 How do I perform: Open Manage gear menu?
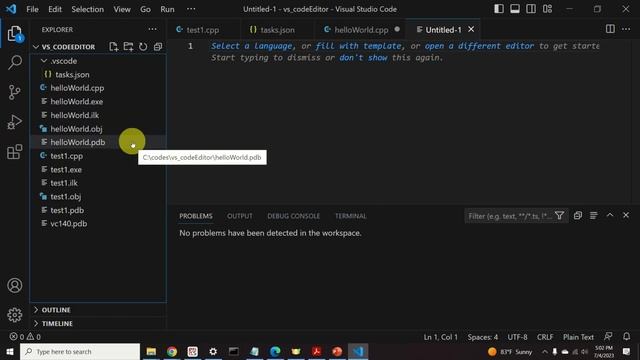click(15, 315)
